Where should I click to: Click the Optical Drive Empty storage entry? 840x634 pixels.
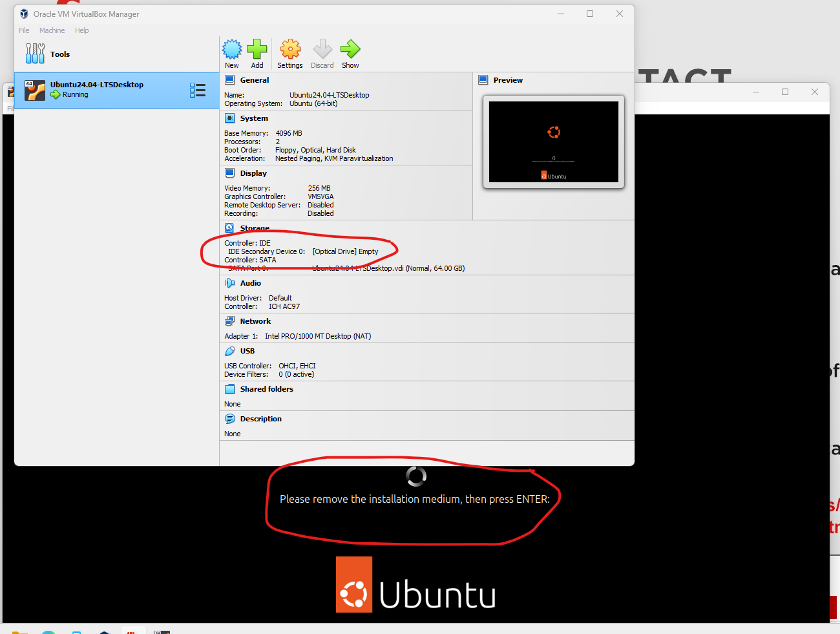[345, 252]
